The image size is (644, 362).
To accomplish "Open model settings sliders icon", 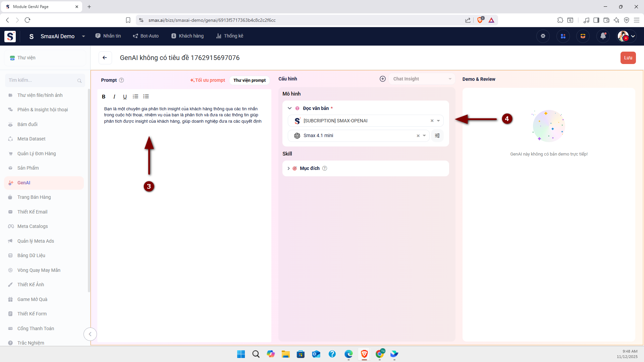I will pos(437,136).
